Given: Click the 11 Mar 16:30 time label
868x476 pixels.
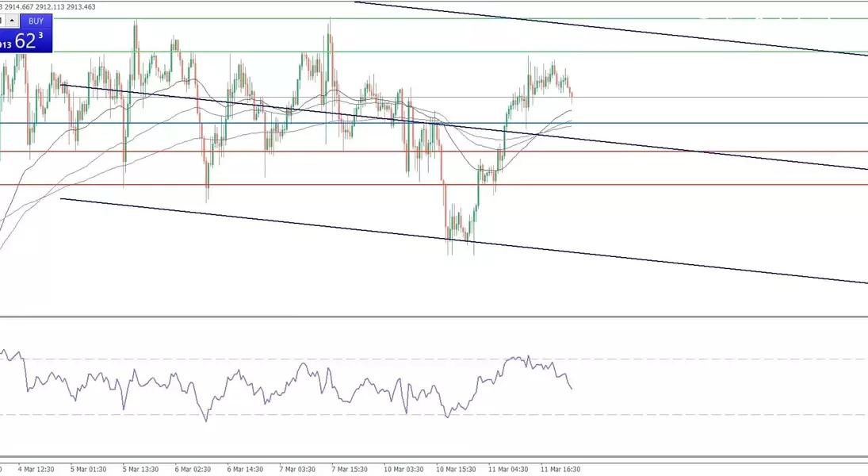Looking at the screenshot, I should pos(560,470).
